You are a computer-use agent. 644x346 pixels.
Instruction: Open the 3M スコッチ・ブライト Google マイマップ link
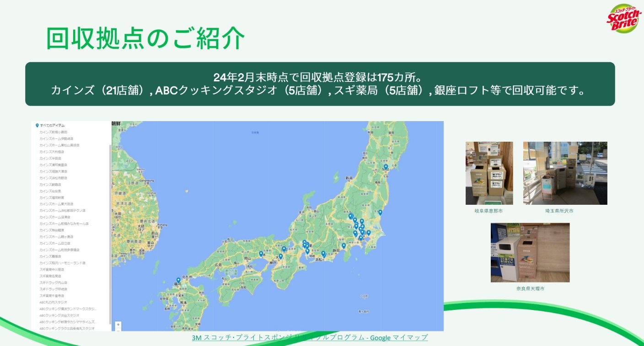tap(310, 338)
